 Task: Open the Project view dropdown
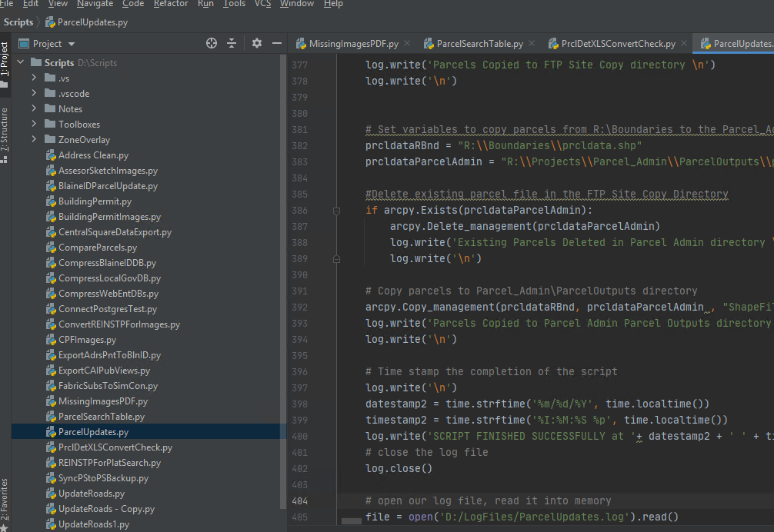[72, 44]
